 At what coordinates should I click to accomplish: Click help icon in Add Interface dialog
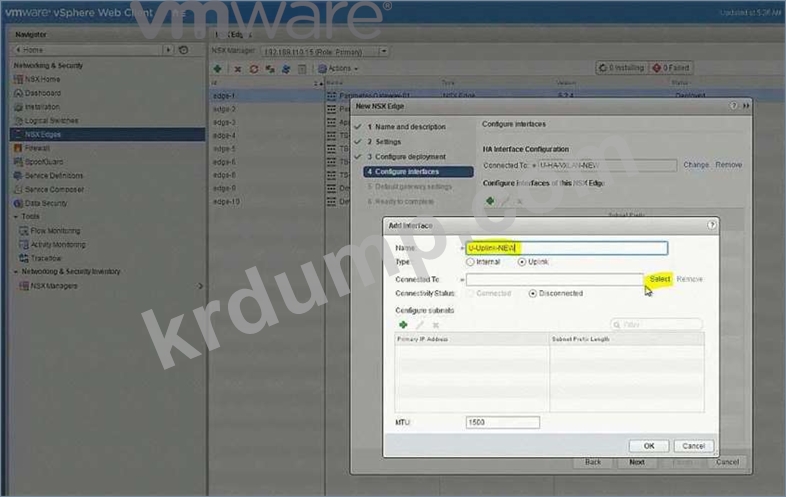click(x=712, y=225)
